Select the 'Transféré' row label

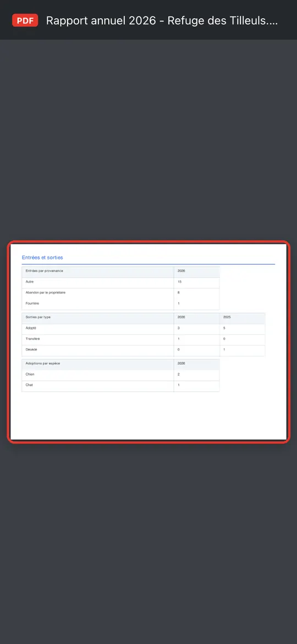click(33, 339)
